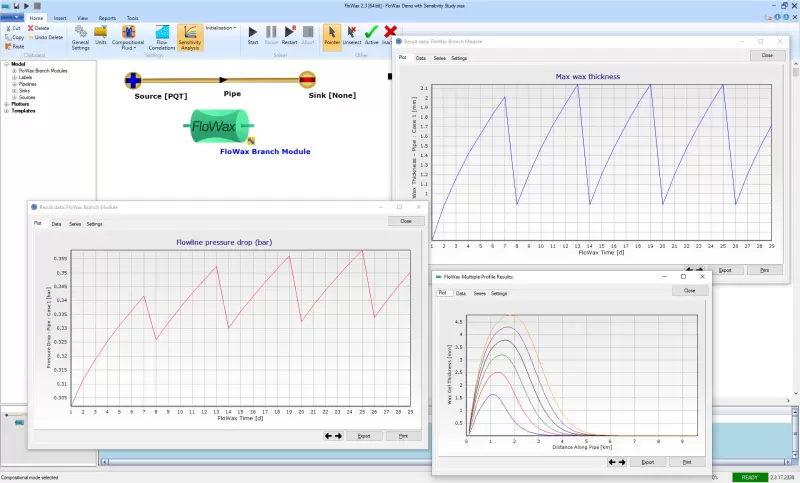Open the Compositional Fluid dropdown
Screen dimensions: 800x483
point(128,38)
